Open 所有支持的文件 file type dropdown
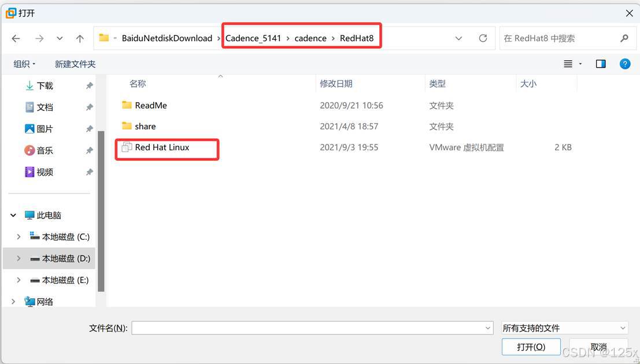 [564, 328]
